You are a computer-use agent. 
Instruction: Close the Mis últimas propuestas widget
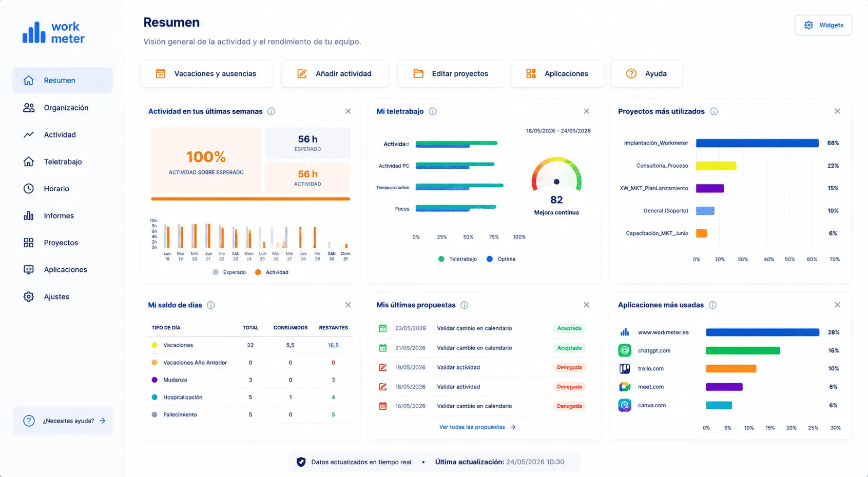click(586, 305)
